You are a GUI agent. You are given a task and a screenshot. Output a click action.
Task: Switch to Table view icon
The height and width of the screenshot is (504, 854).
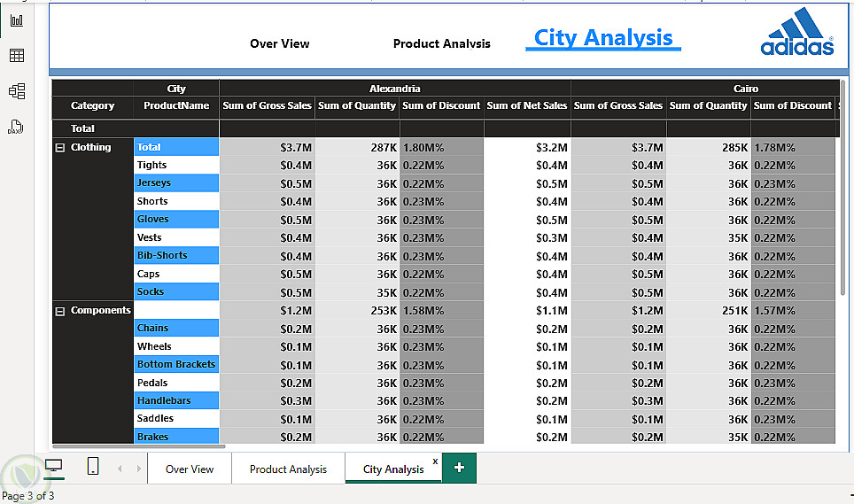point(17,56)
